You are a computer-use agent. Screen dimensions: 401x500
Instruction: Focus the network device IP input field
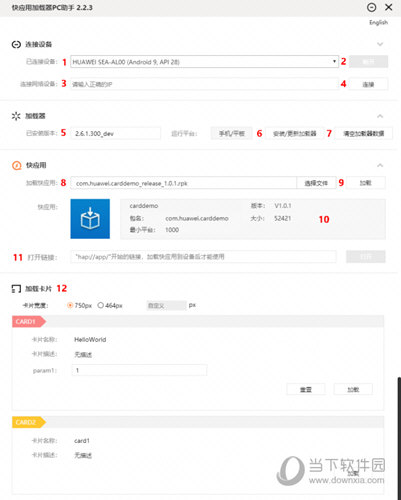pyautogui.click(x=204, y=84)
